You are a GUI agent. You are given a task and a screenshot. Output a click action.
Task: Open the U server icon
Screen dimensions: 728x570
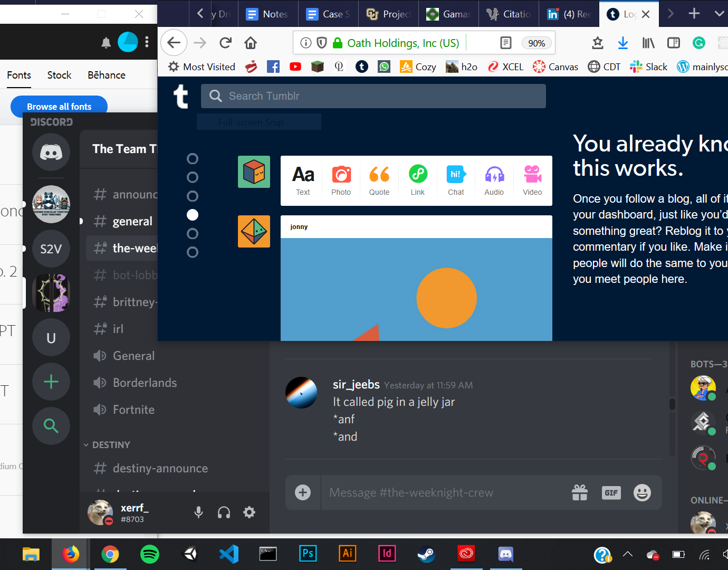click(51, 338)
